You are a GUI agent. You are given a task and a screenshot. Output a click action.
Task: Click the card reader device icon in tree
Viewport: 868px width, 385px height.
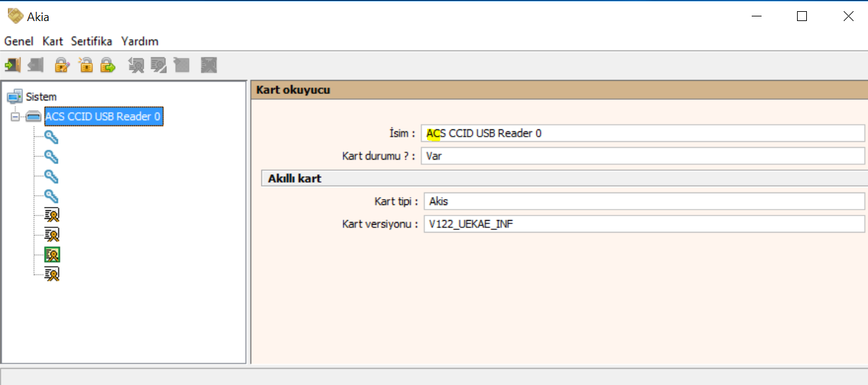click(x=34, y=117)
